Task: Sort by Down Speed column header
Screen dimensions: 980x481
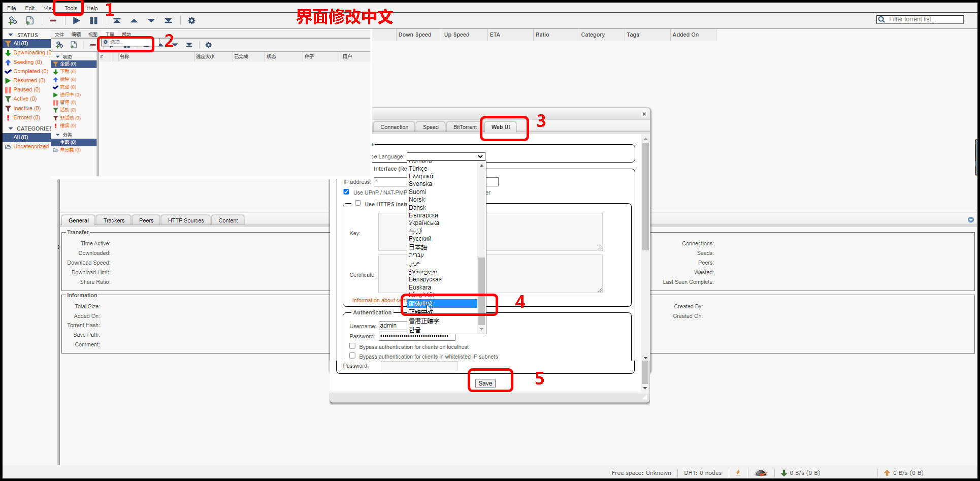Action: 419,35
